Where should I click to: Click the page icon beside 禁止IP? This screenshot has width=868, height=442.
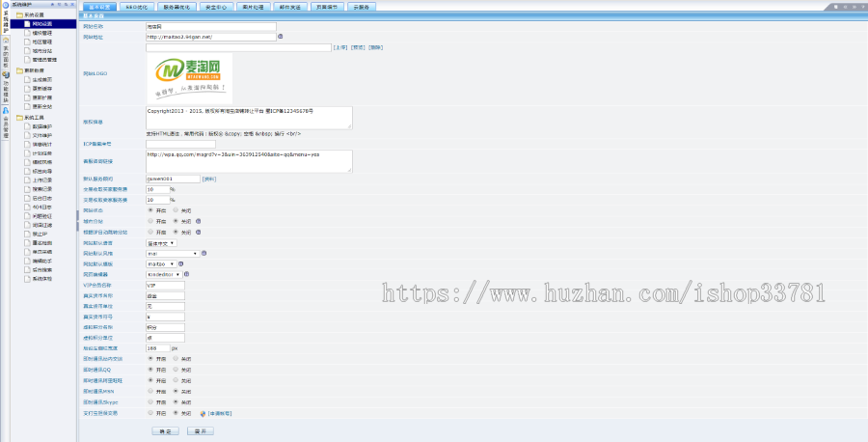(27, 234)
